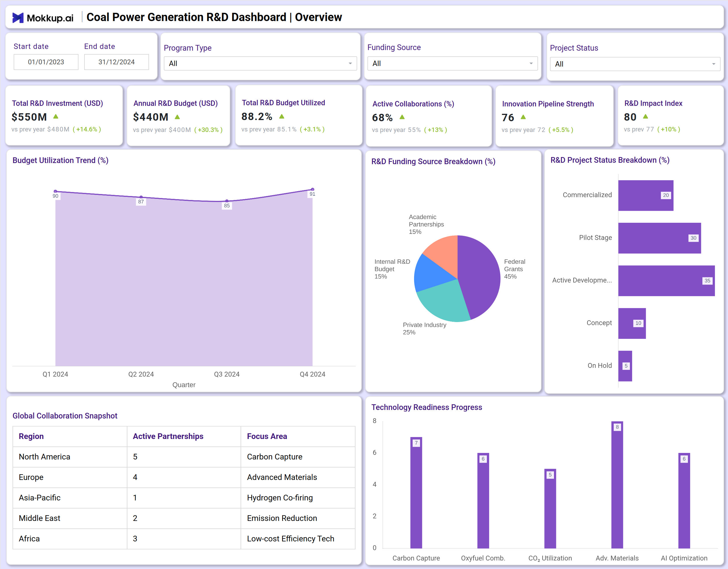Click the Innovation Pipeline Strength title
The image size is (728, 569).
click(x=548, y=104)
